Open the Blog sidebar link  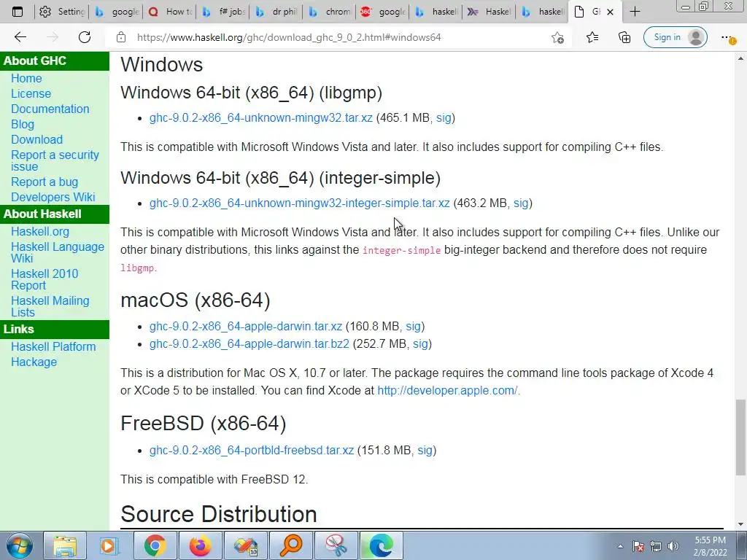coord(23,124)
